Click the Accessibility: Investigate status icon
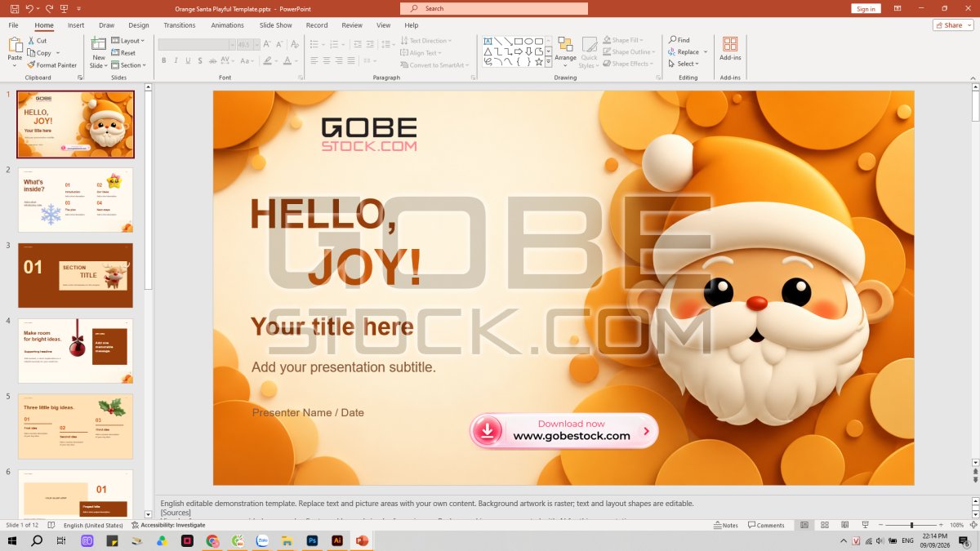Viewport: 980px width, 551px height. pos(136,525)
